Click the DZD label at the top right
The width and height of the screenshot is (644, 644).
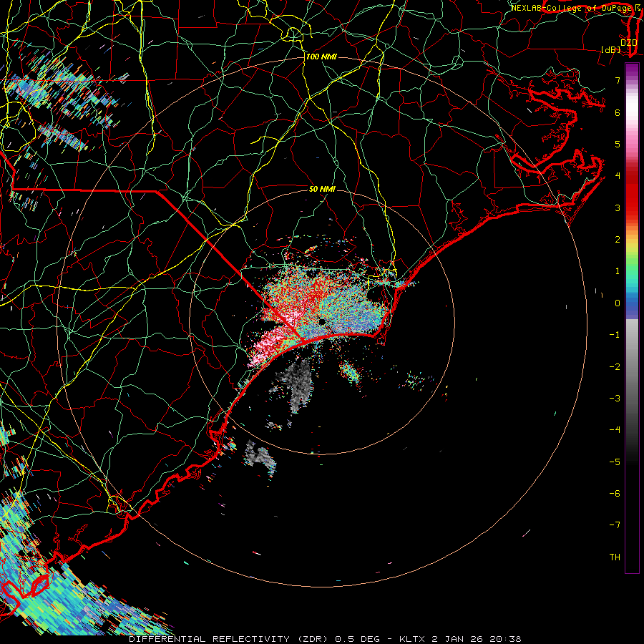click(x=629, y=42)
